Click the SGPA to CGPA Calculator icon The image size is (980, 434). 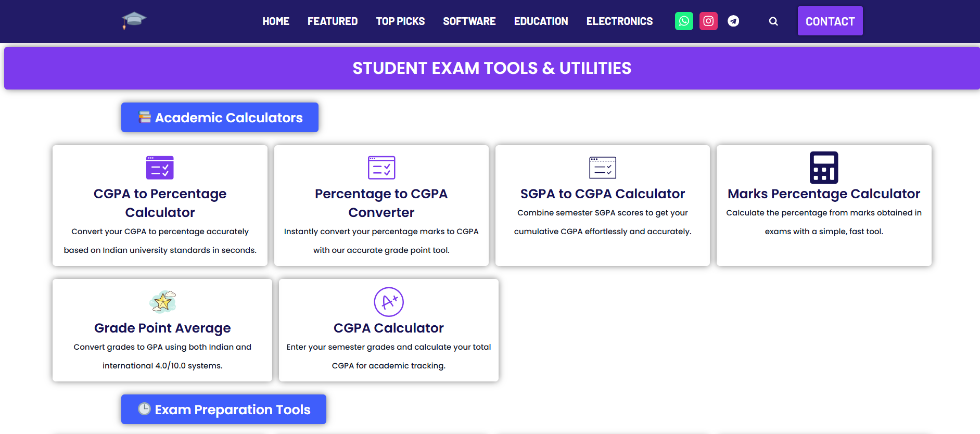(x=603, y=168)
